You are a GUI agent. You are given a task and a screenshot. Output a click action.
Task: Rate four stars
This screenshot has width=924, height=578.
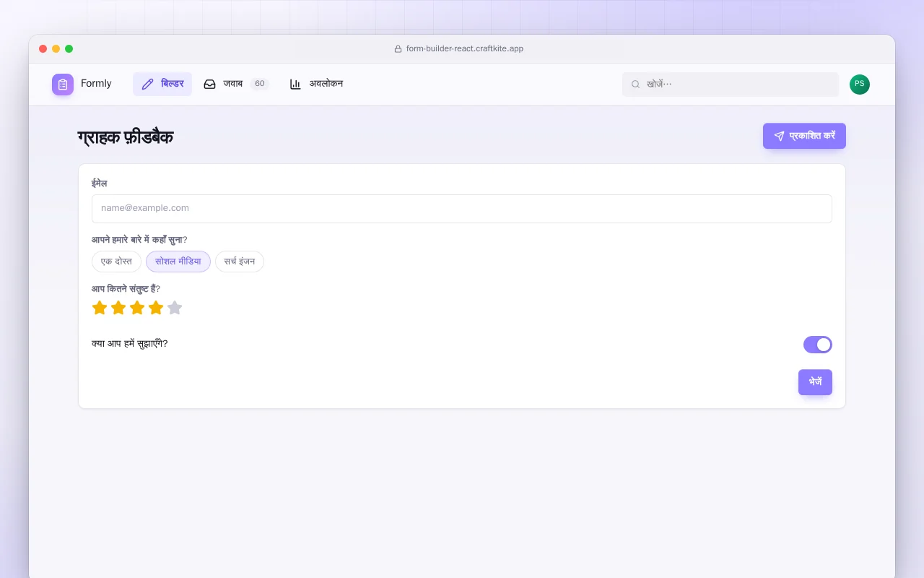point(156,308)
